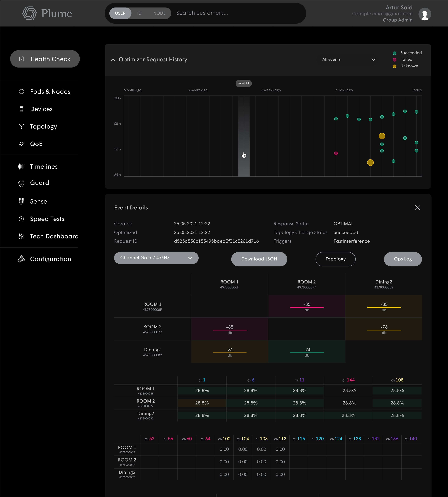Click the Speed Tests gauge icon
448x497 pixels.
click(21, 219)
